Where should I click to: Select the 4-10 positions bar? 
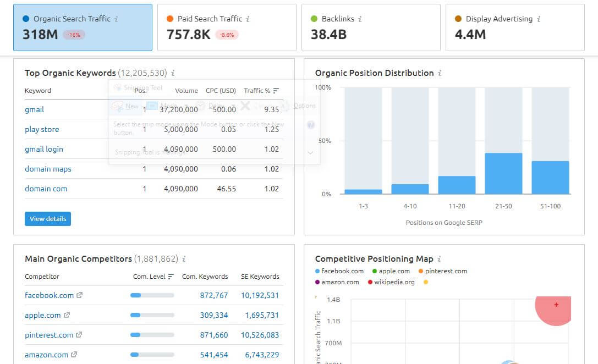click(410, 189)
